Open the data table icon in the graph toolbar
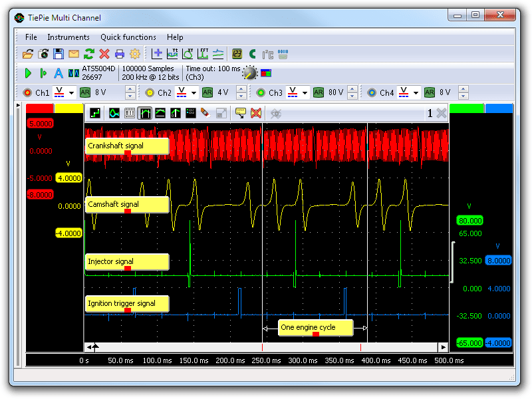Viewport: 532px width, 399px height. click(129, 113)
